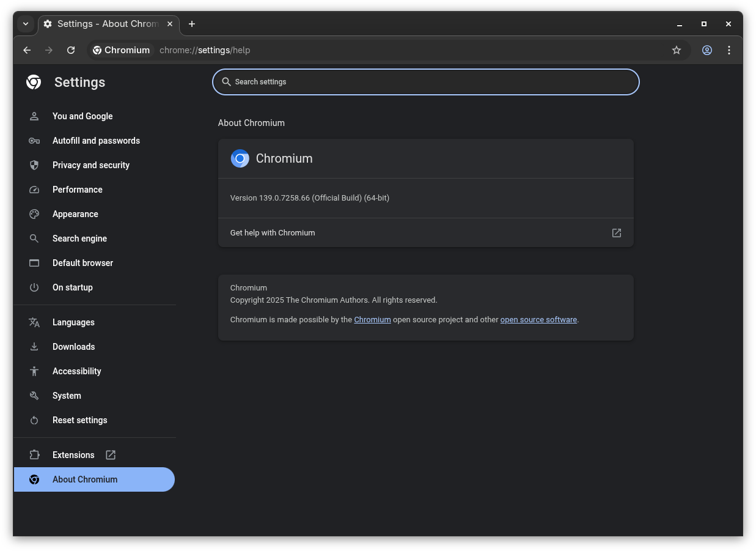Follow the open source software link
The width and height of the screenshot is (756, 551).
tap(538, 319)
